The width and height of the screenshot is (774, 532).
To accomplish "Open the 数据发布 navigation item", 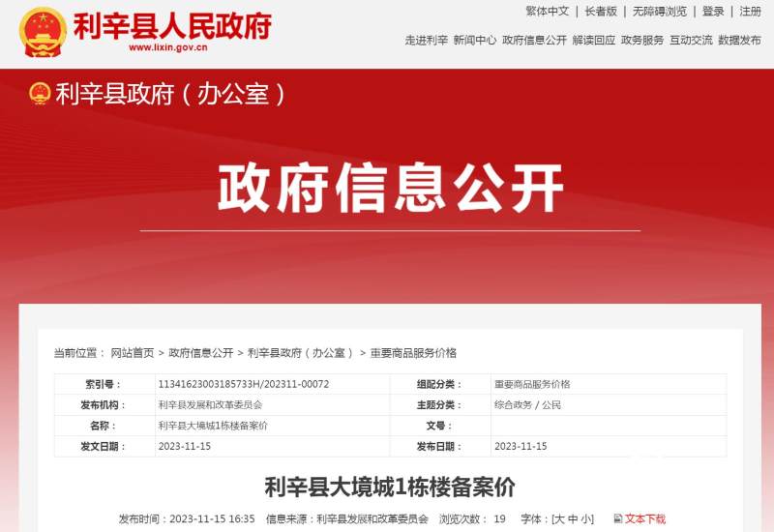I will (x=739, y=41).
